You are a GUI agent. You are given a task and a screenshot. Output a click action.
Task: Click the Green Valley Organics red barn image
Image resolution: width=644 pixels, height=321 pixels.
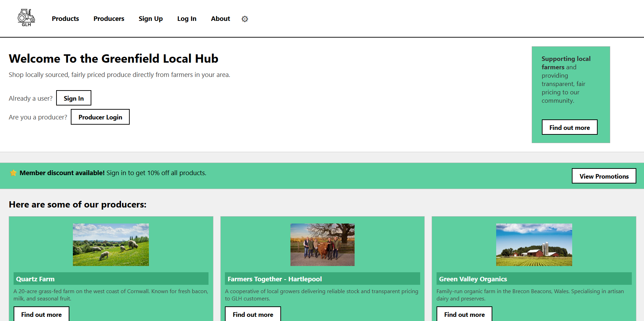click(534, 245)
